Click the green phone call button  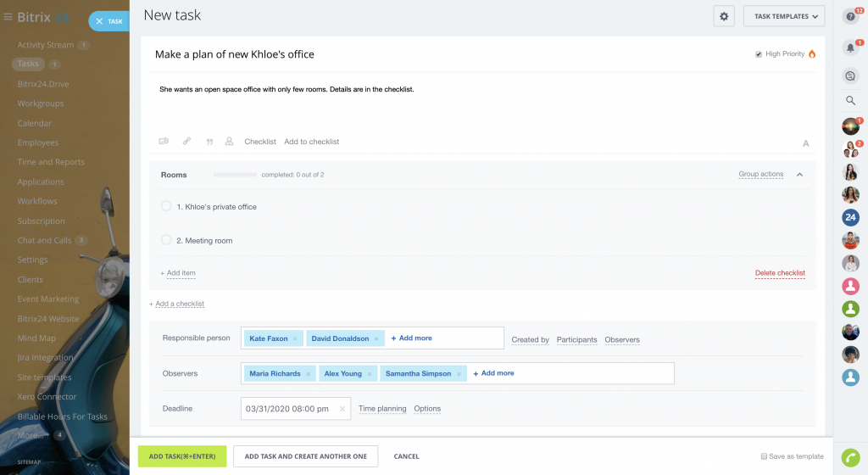(850, 457)
